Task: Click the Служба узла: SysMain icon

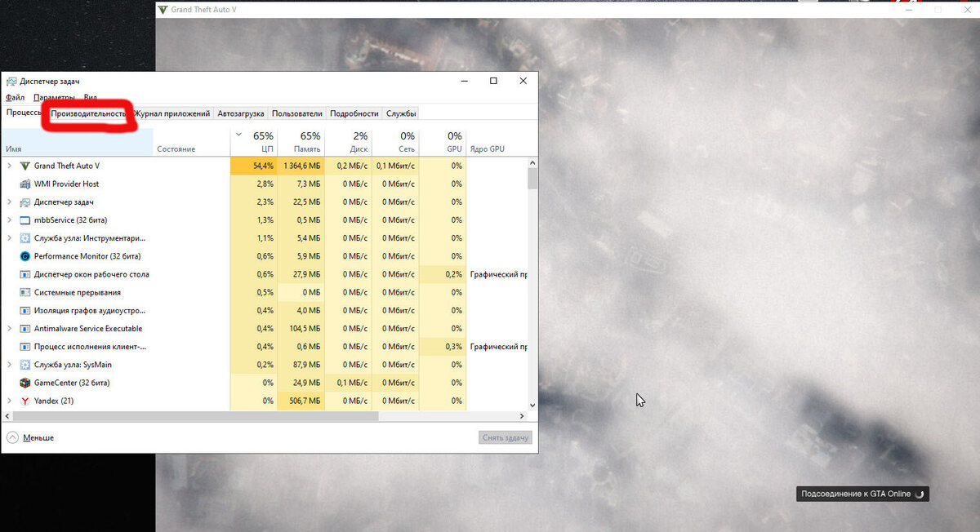Action: (x=25, y=365)
